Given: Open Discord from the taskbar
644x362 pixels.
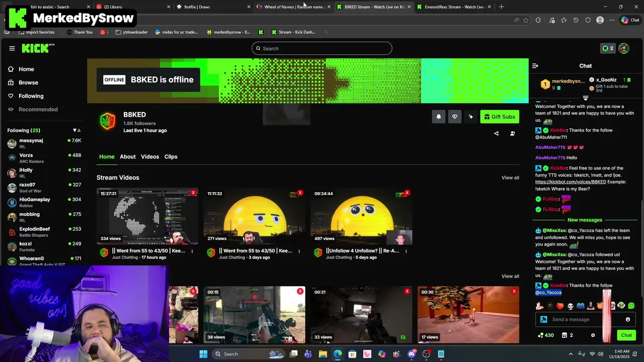Looking at the screenshot, I should click(412, 354).
